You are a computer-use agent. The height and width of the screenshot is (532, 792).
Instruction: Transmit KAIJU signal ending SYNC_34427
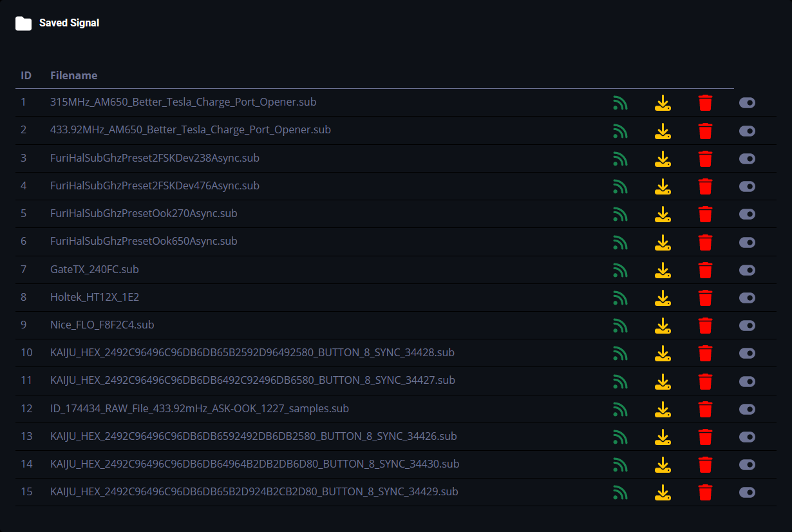click(619, 381)
